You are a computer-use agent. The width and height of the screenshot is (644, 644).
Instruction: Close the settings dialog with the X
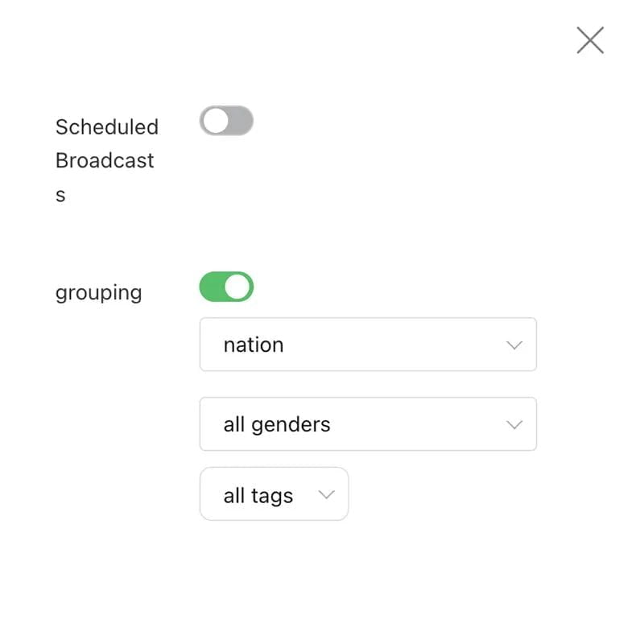590,40
